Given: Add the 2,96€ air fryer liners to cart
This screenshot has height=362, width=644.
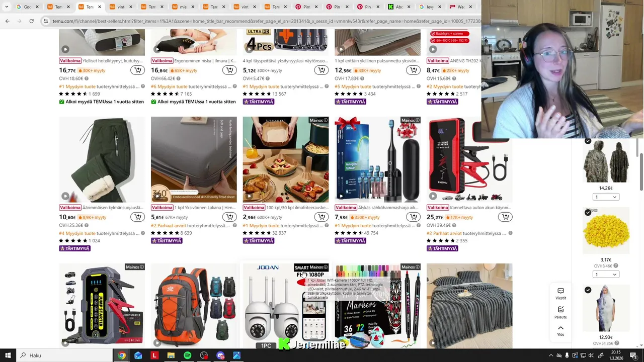Looking at the screenshot, I should 321,217.
